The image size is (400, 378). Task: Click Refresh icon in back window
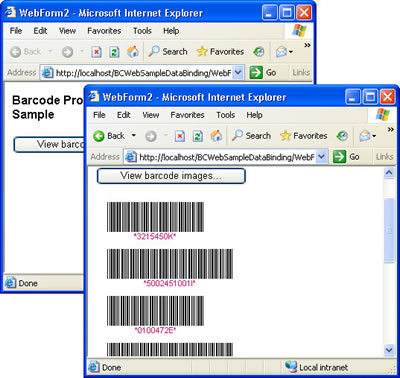tap(114, 52)
